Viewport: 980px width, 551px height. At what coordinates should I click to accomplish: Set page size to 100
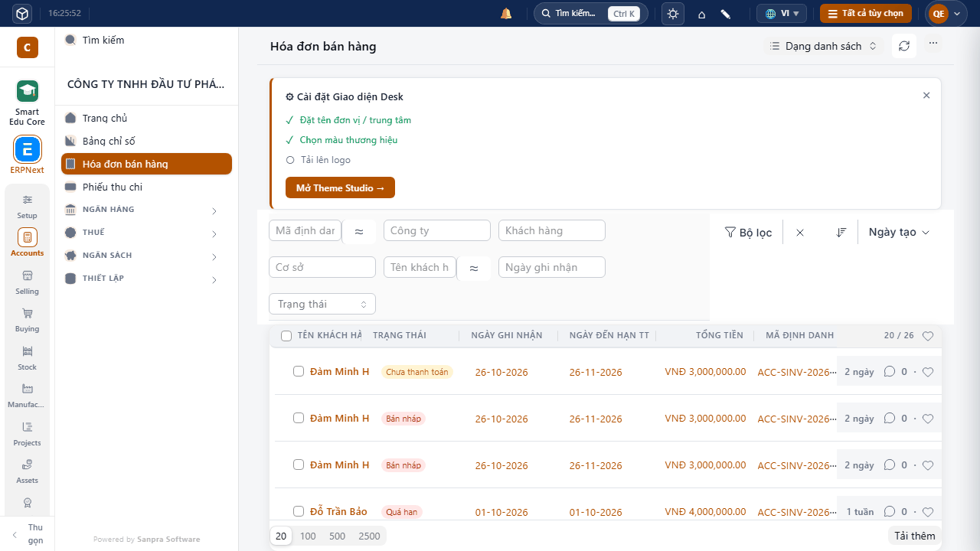[308, 536]
